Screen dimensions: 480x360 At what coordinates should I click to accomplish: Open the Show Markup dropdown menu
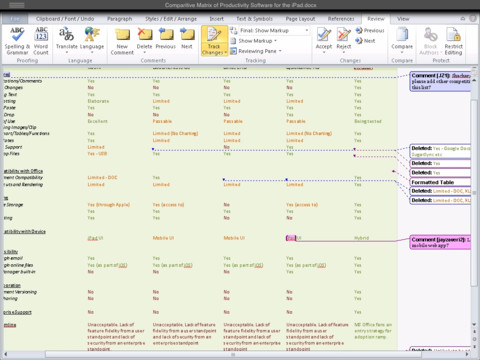coord(254,41)
